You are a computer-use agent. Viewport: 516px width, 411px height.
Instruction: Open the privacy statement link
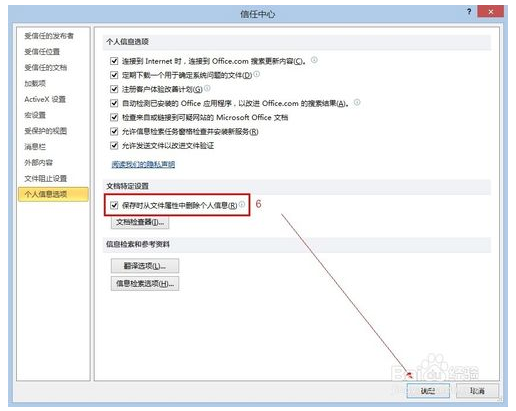click(143, 164)
